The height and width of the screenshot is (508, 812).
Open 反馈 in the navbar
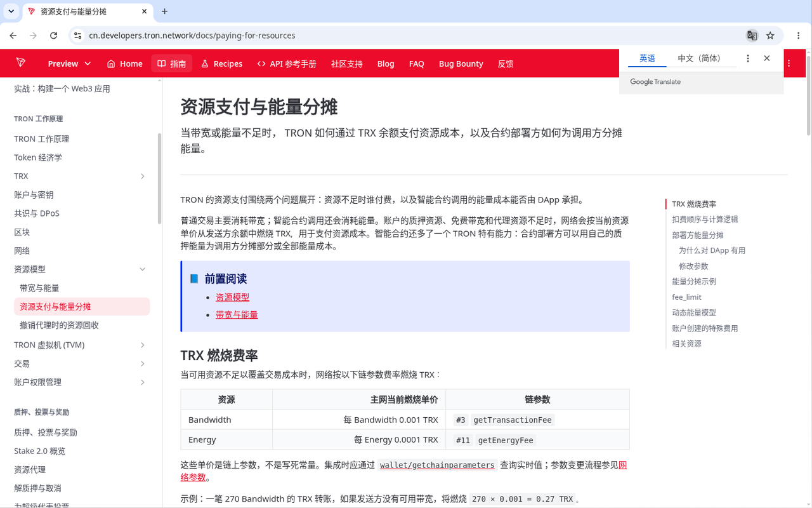click(x=506, y=63)
